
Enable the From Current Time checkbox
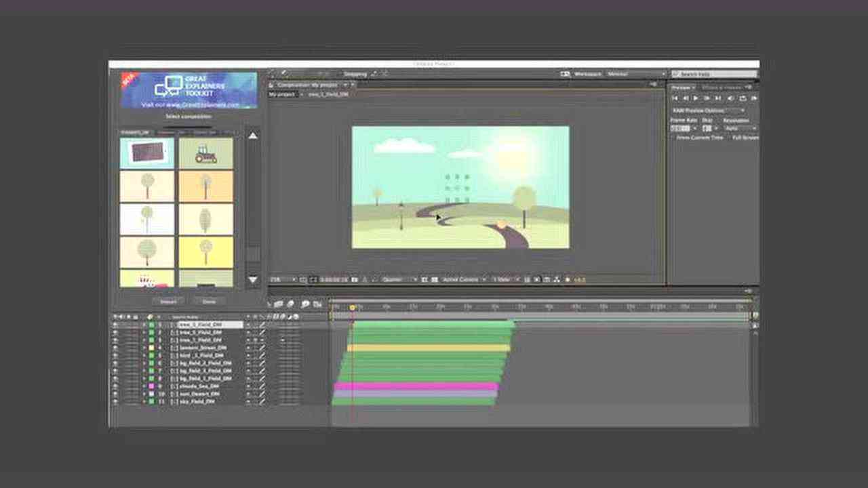coord(673,138)
